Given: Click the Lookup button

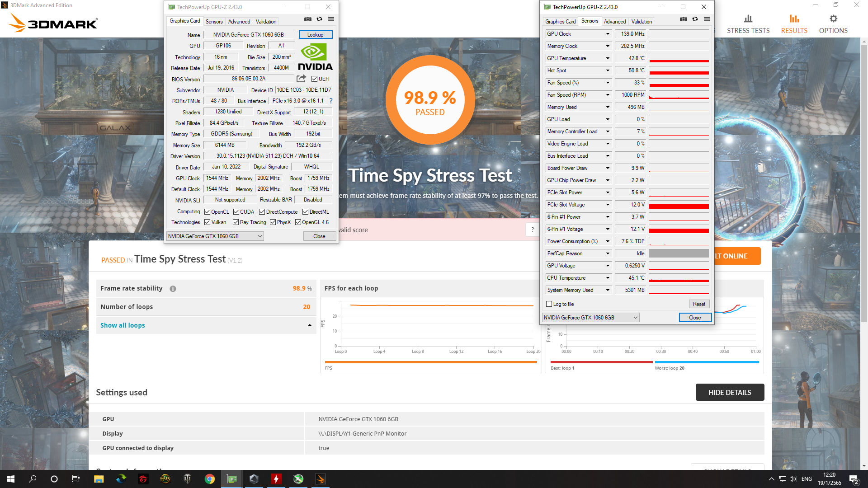Looking at the screenshot, I should [x=315, y=35].
